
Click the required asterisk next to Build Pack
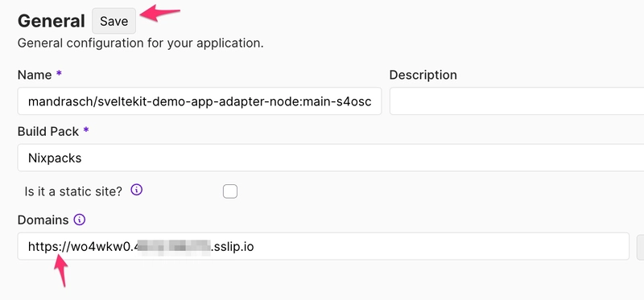[x=86, y=130]
